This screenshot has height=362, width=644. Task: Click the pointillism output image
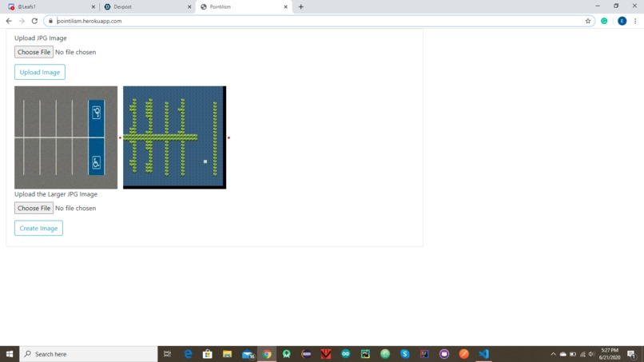tap(174, 137)
